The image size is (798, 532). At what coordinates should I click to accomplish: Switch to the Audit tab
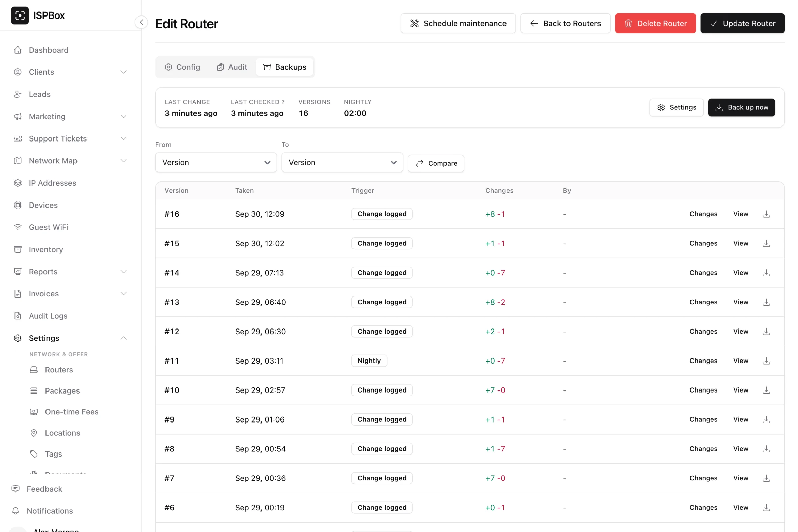(x=232, y=67)
